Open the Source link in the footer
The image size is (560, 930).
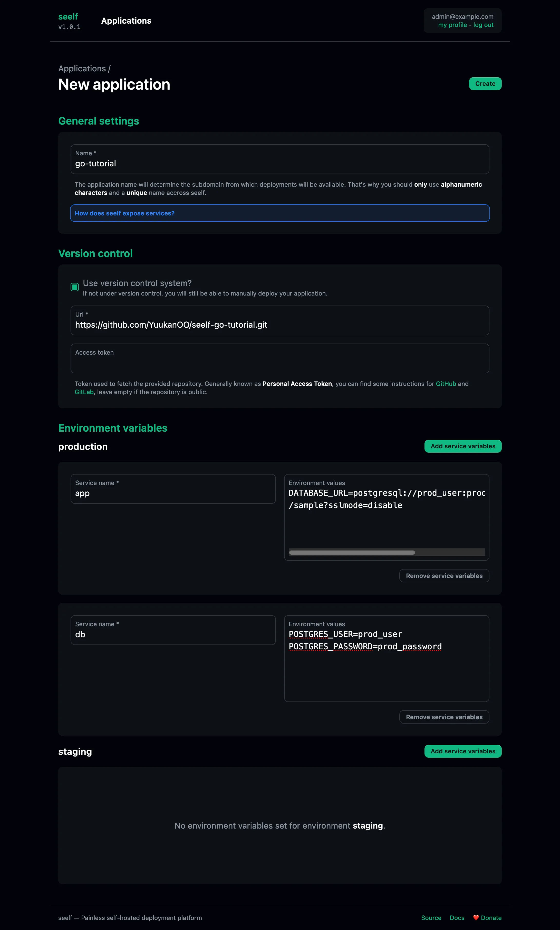pyautogui.click(x=431, y=918)
